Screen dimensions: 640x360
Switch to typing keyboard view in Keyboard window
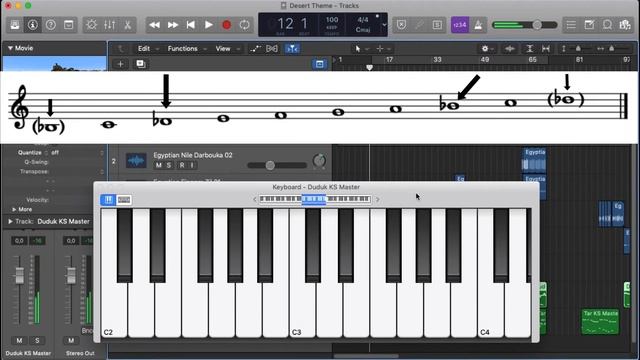(124, 200)
